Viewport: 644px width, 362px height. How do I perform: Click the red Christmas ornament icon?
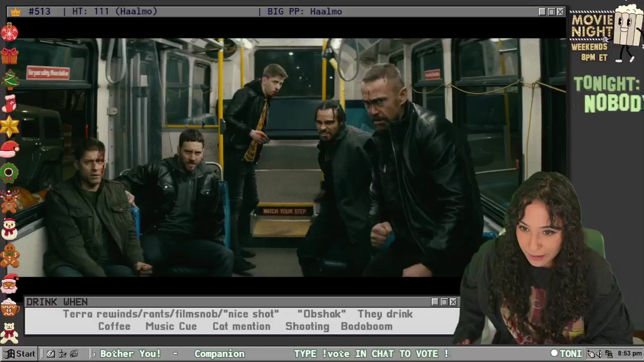[x=9, y=32]
